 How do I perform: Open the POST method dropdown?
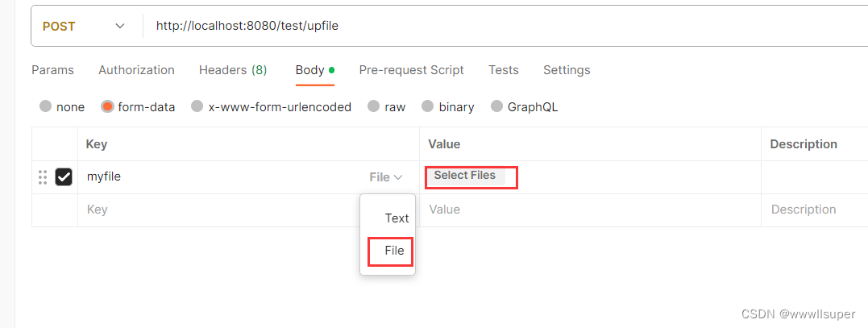pyautogui.click(x=84, y=27)
